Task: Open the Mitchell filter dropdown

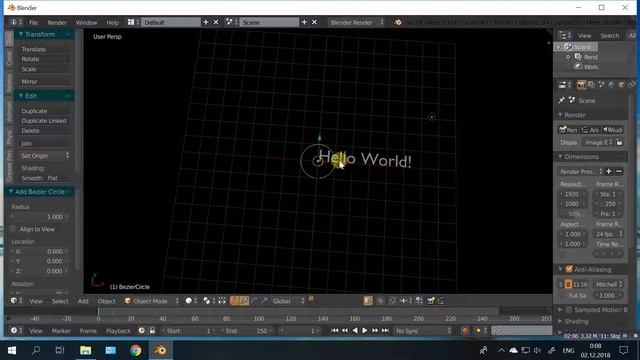Action: [609, 284]
